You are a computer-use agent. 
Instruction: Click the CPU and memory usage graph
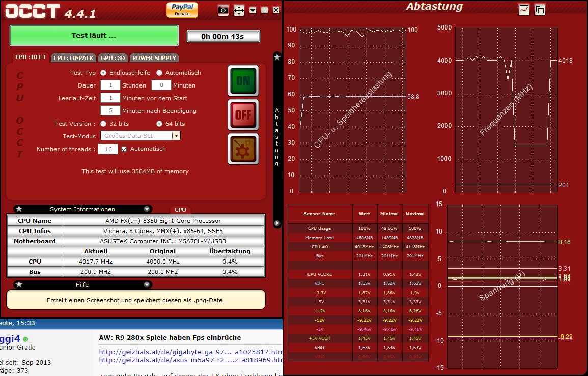pos(353,110)
